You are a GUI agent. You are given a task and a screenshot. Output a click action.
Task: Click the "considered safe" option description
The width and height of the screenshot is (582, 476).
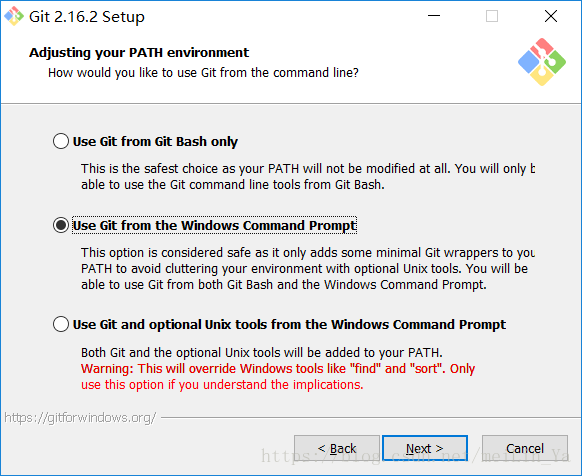[x=308, y=268]
